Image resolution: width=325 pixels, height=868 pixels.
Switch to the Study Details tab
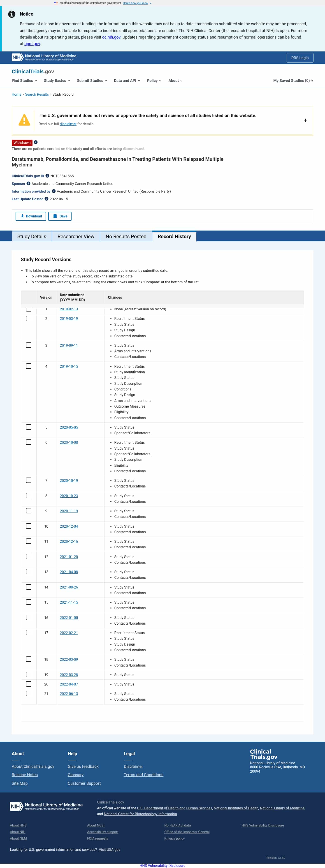(x=32, y=236)
